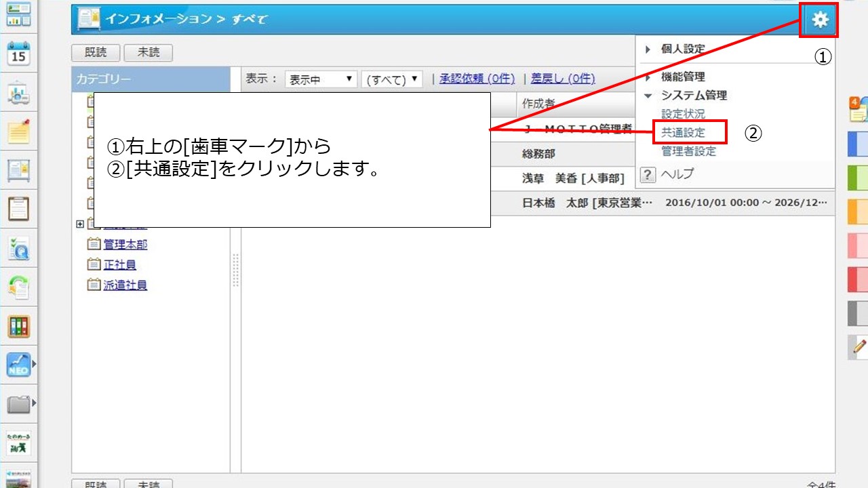Expand the 個人設定 menu section
The image size is (868, 488).
pos(682,49)
